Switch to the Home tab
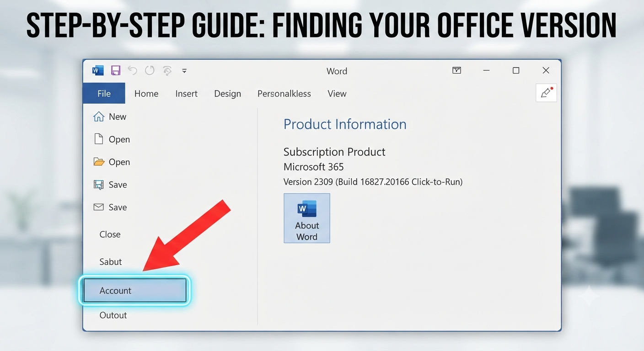The width and height of the screenshot is (644, 351). [146, 94]
